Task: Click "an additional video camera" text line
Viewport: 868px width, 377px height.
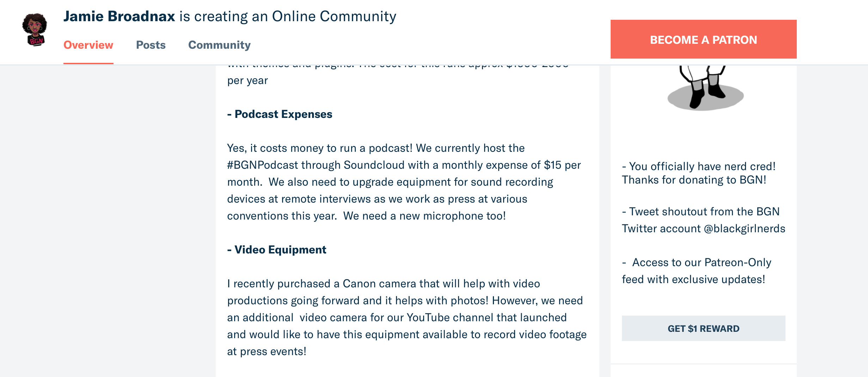Action: click(397, 317)
